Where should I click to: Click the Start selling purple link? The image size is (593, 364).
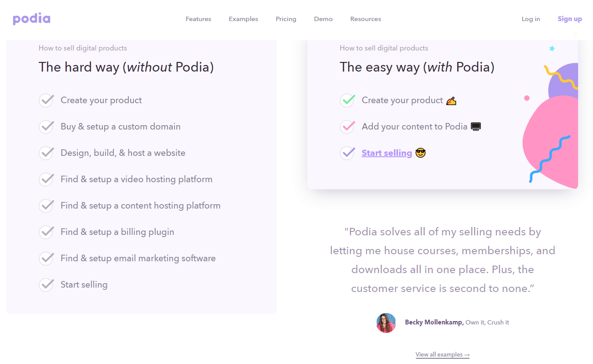[387, 153]
